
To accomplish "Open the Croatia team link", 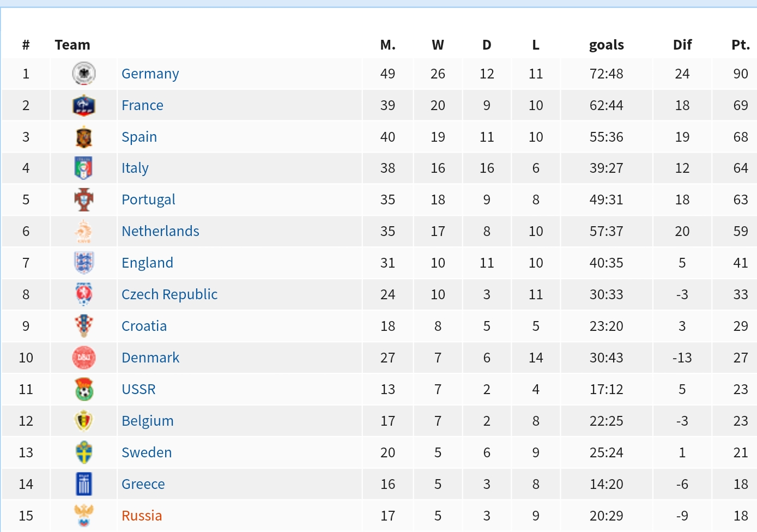I will tap(144, 326).
